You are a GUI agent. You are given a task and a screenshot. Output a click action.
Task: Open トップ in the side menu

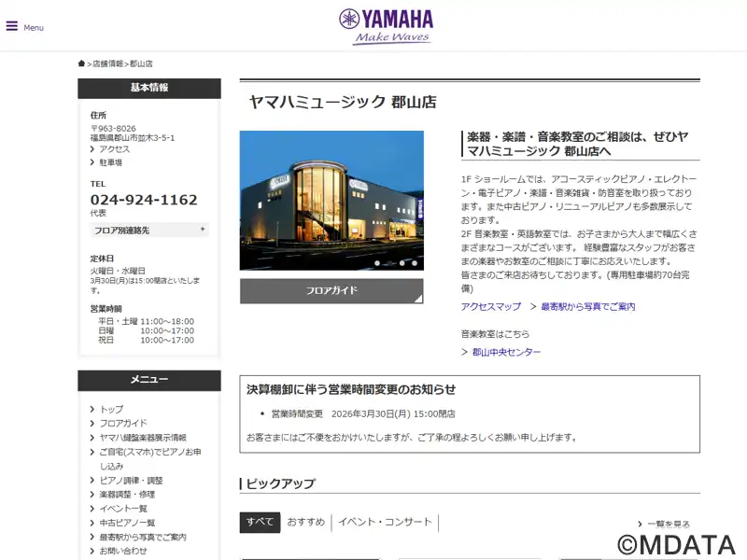pos(111,409)
